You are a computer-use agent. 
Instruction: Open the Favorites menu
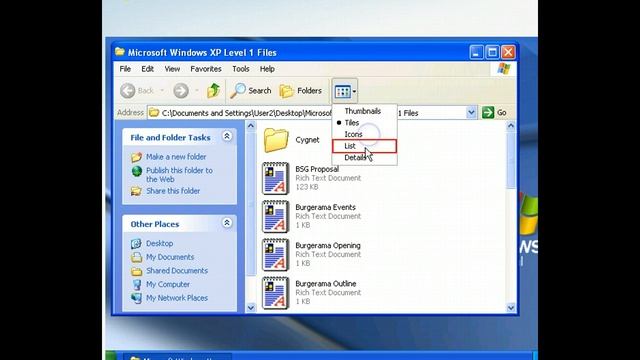(x=206, y=69)
